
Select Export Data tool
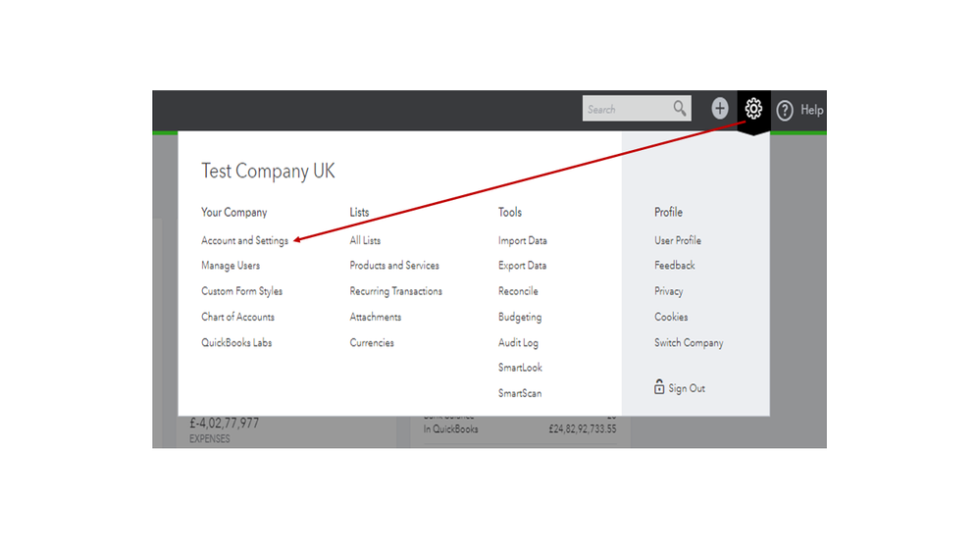click(522, 266)
